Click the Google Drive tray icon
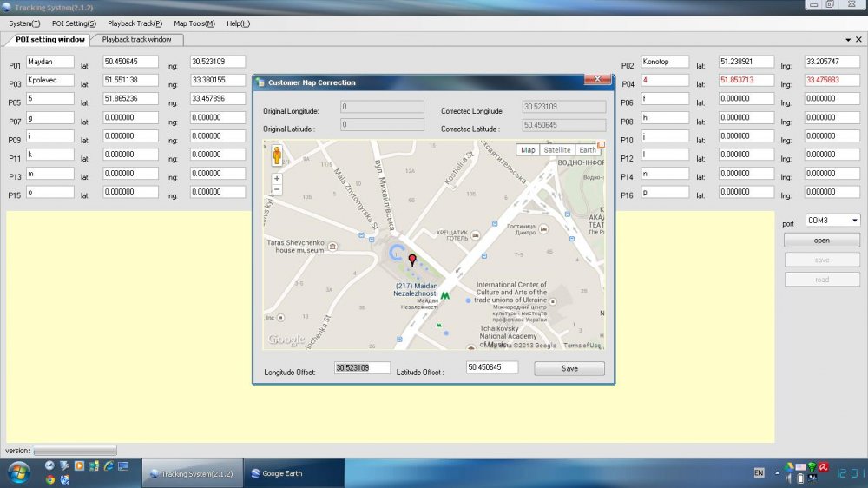 tap(789, 467)
